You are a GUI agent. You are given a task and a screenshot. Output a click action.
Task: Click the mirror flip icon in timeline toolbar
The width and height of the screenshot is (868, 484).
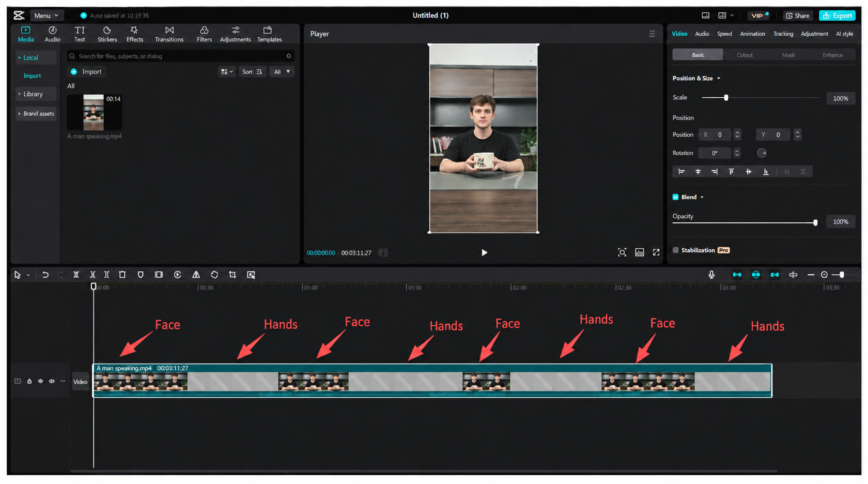click(196, 275)
